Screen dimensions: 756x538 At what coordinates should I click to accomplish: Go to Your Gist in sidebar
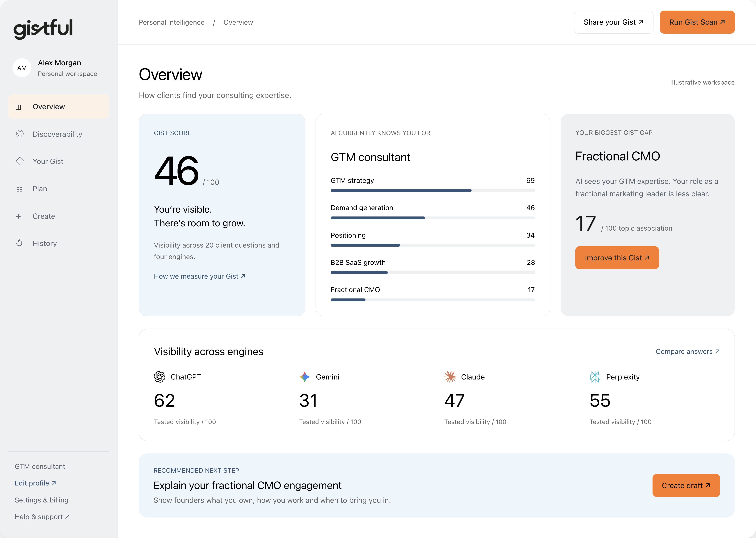click(x=59, y=161)
